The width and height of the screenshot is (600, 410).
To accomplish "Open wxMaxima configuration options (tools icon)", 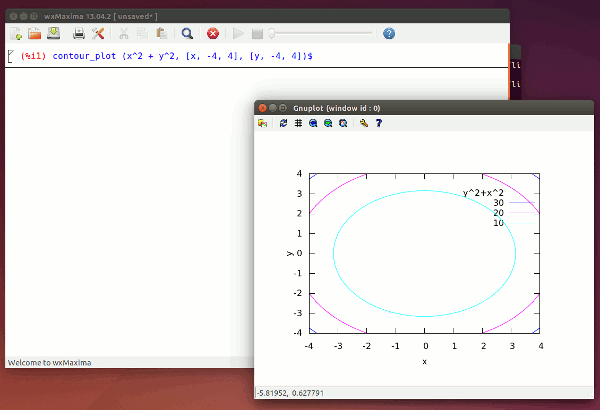I will pos(98,33).
